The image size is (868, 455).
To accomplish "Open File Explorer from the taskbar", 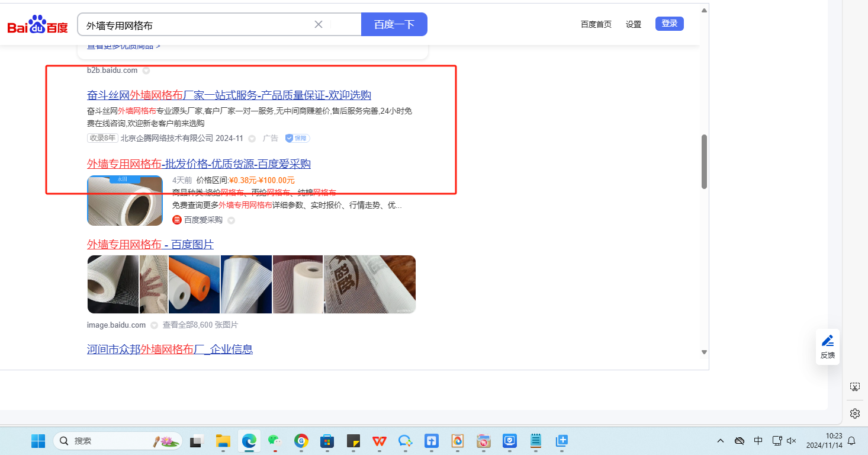I will click(223, 441).
